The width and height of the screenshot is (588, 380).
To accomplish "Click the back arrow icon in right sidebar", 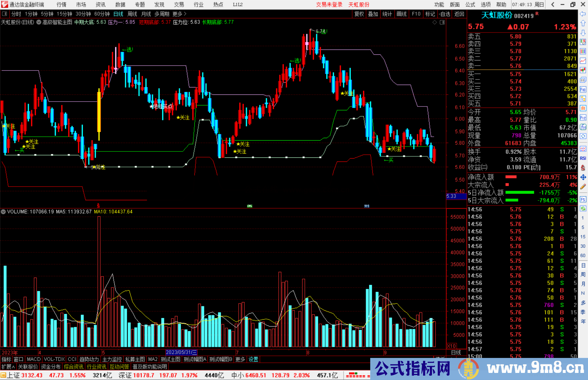I will 583,14.
